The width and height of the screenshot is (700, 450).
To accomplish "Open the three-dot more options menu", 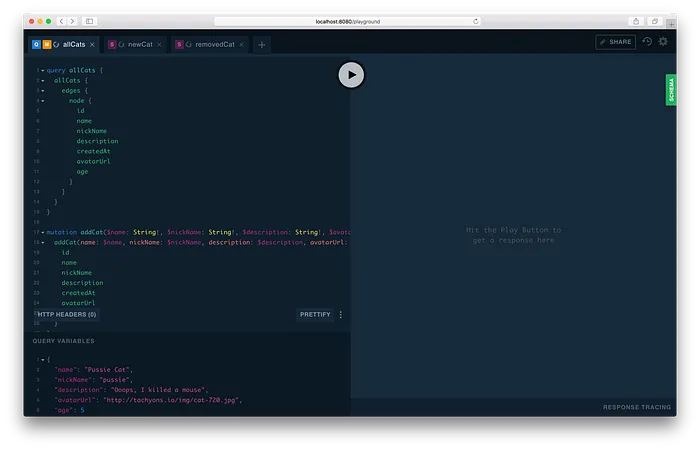I will coord(341,315).
